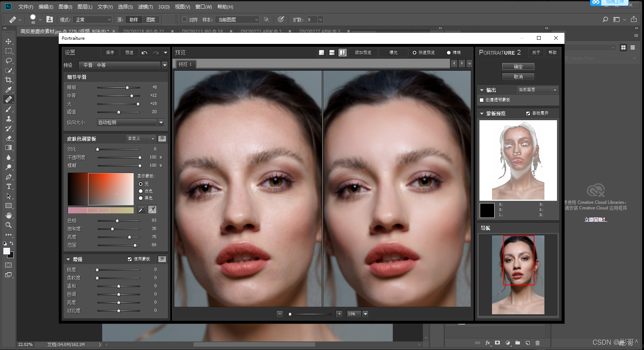The width and height of the screenshot is (644, 350).
Task: Pick skin color with the eyedropper icon
Action: (142, 210)
